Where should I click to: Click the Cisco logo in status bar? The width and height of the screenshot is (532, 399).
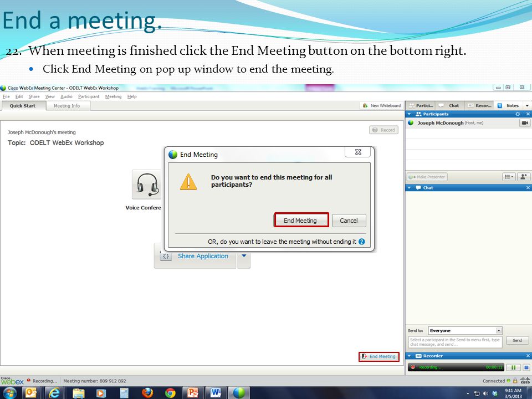(525, 381)
